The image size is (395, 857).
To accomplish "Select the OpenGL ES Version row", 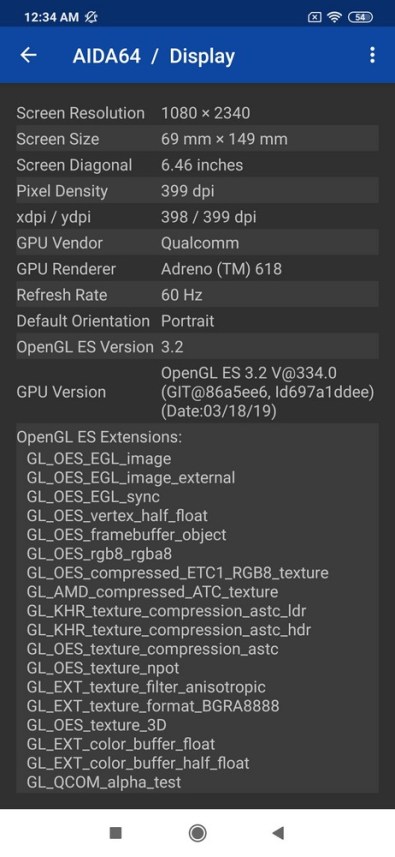I will (197, 347).
